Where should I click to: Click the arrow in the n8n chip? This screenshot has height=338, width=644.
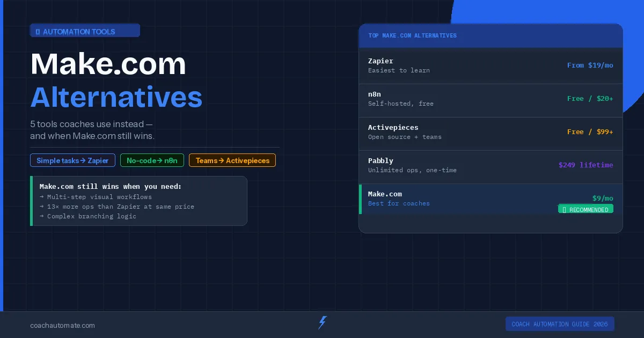click(x=160, y=160)
